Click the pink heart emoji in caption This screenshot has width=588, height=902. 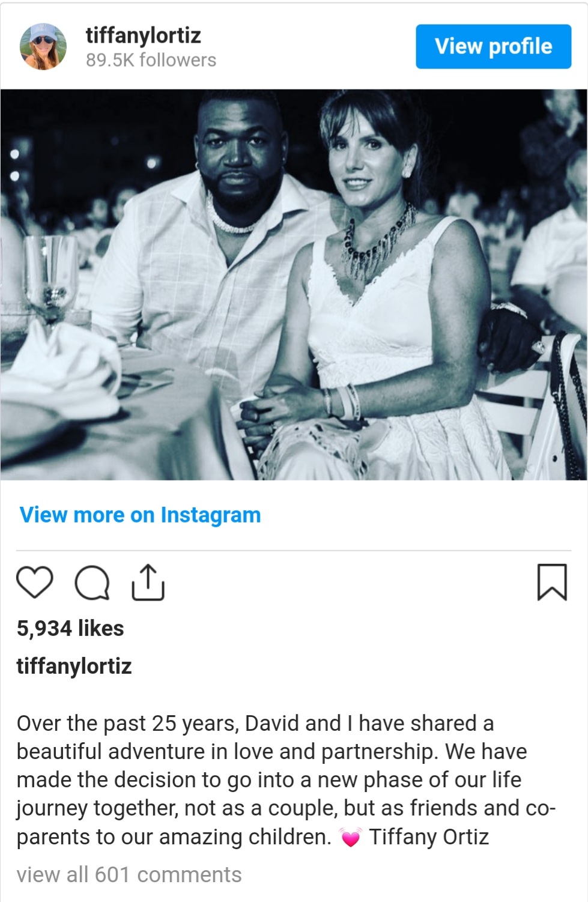point(351,837)
